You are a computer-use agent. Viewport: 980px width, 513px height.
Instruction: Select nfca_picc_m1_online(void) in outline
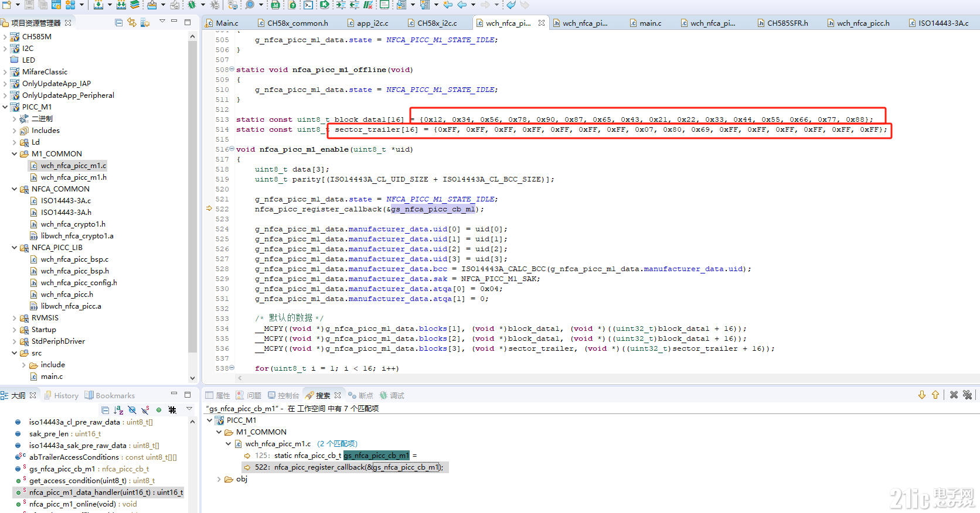(x=83, y=504)
